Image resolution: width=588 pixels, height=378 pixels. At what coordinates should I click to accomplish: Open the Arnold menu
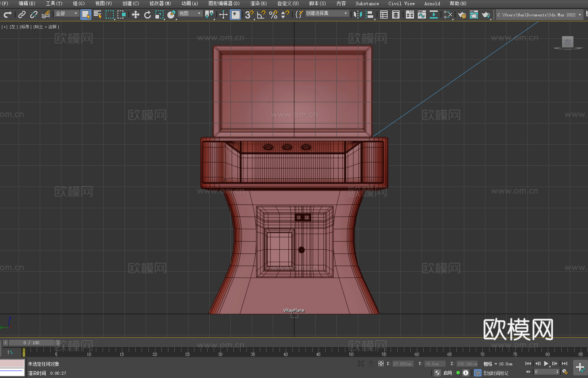pos(432,3)
